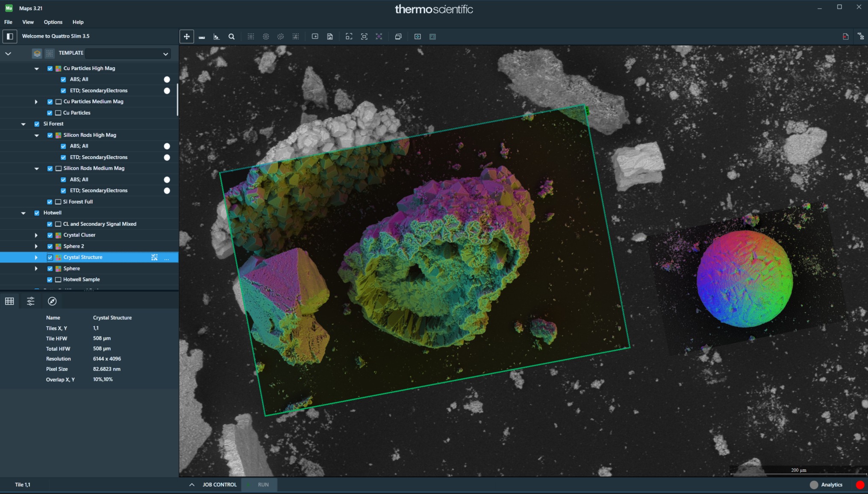Uncheck the Si Forest Full checkbox

(50, 202)
